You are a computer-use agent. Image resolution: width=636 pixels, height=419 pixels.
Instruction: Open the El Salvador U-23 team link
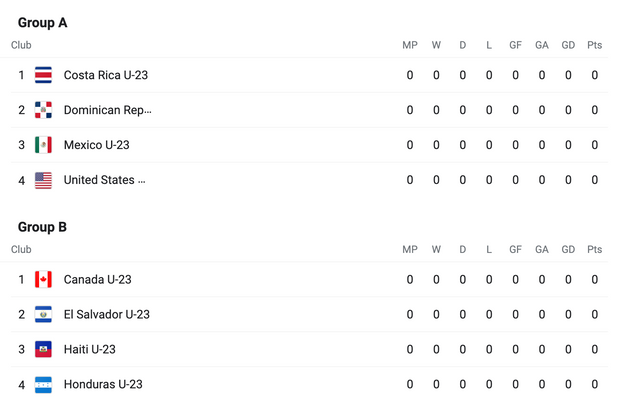pyautogui.click(x=106, y=314)
